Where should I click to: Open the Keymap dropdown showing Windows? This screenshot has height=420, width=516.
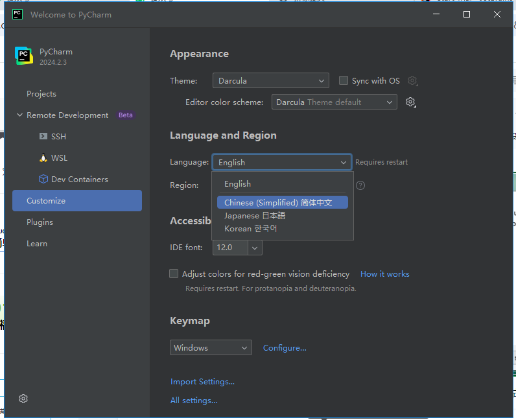[211, 347]
